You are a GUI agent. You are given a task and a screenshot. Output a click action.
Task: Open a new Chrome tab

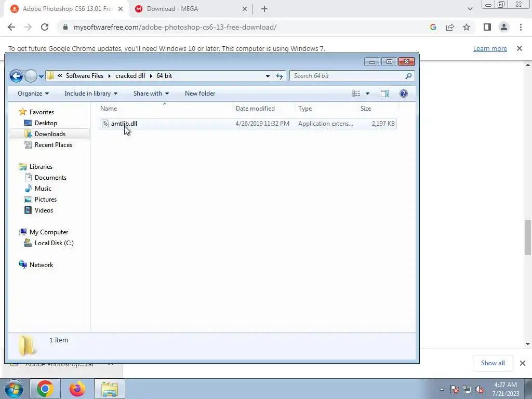tap(264, 9)
